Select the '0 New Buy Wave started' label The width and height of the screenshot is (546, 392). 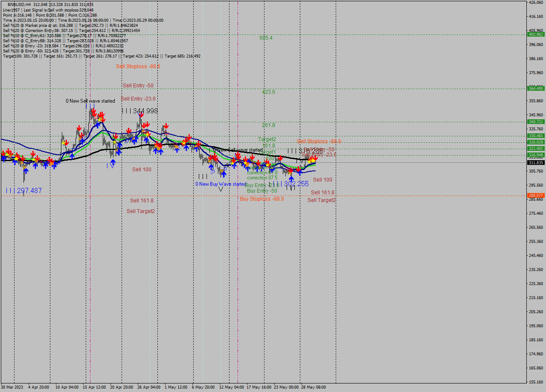[x=221, y=184]
